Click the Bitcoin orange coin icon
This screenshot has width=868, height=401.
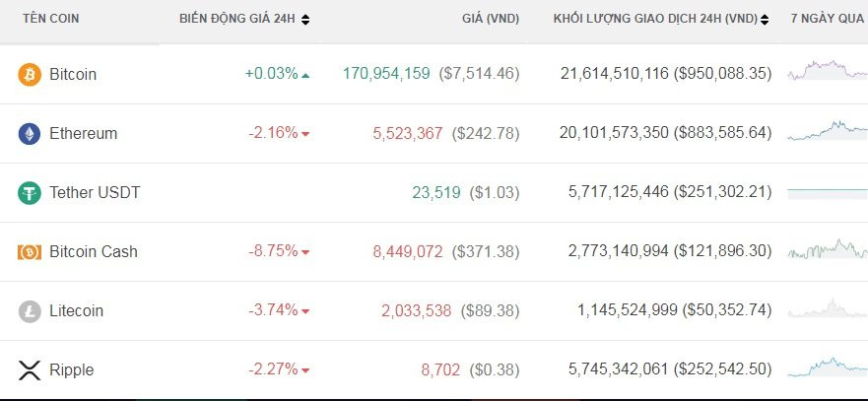pyautogui.click(x=30, y=74)
